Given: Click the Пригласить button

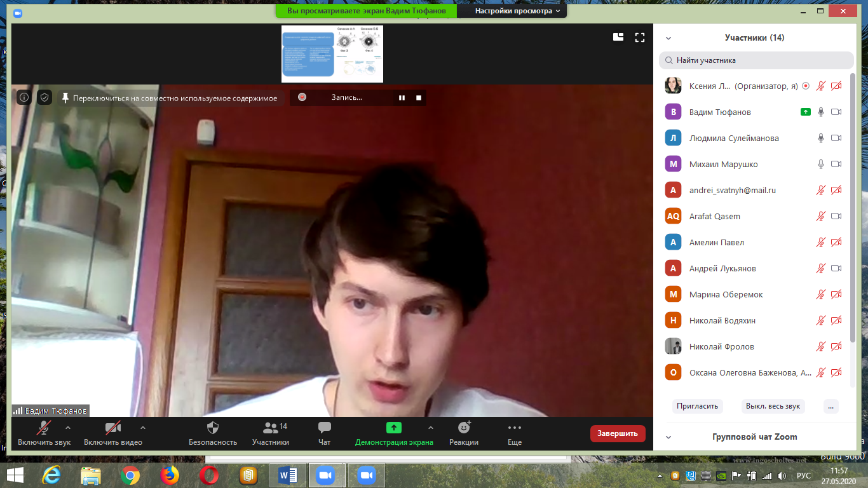Looking at the screenshot, I should (697, 406).
